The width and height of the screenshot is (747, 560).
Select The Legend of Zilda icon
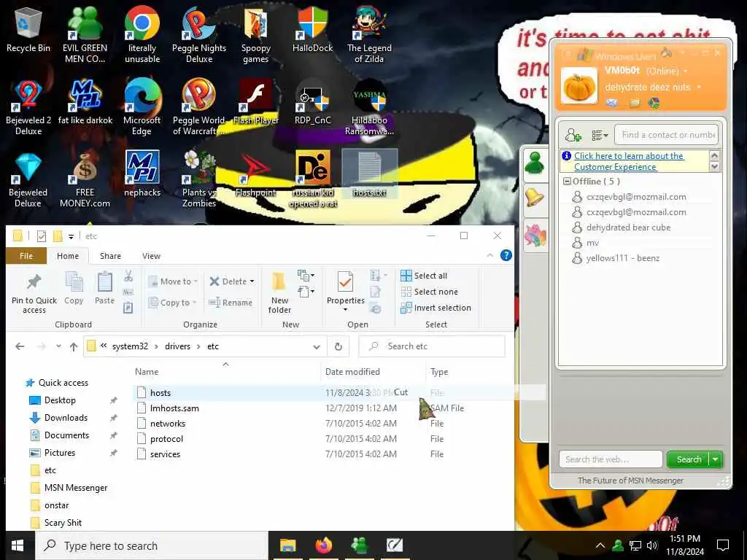[369, 34]
